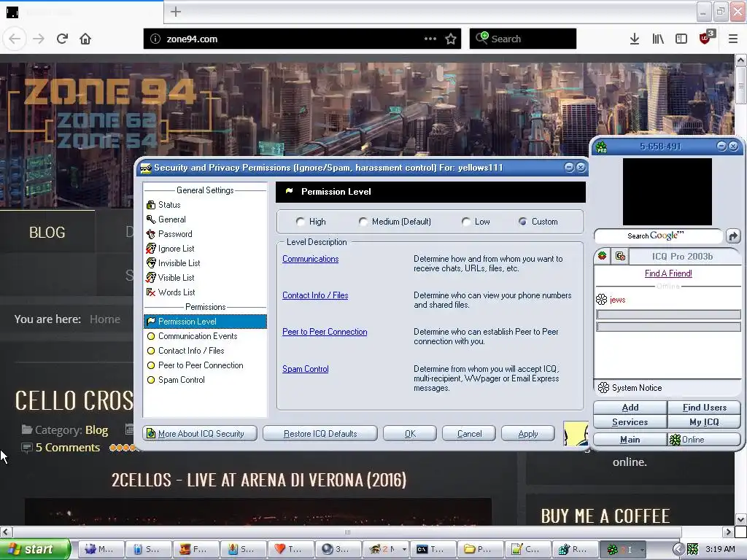Screen dimensions: 747x560
Task: Open System Notice in ICQ window
Action: (637, 388)
